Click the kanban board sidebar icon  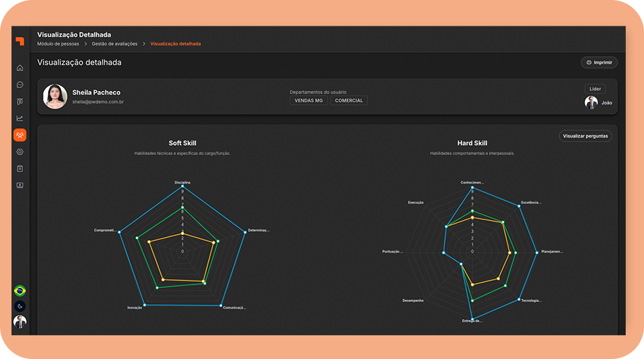pyautogui.click(x=20, y=102)
